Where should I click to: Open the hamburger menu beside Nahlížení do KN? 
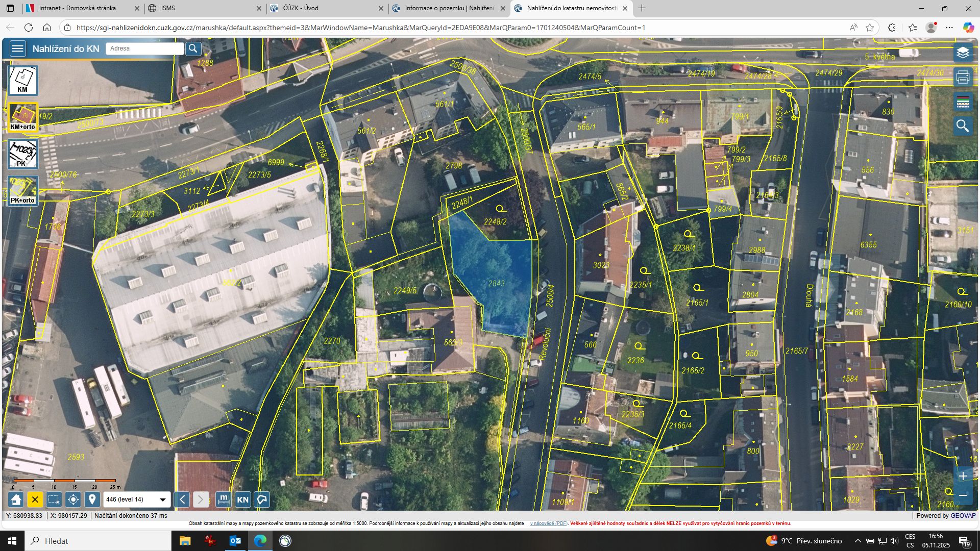(x=18, y=49)
